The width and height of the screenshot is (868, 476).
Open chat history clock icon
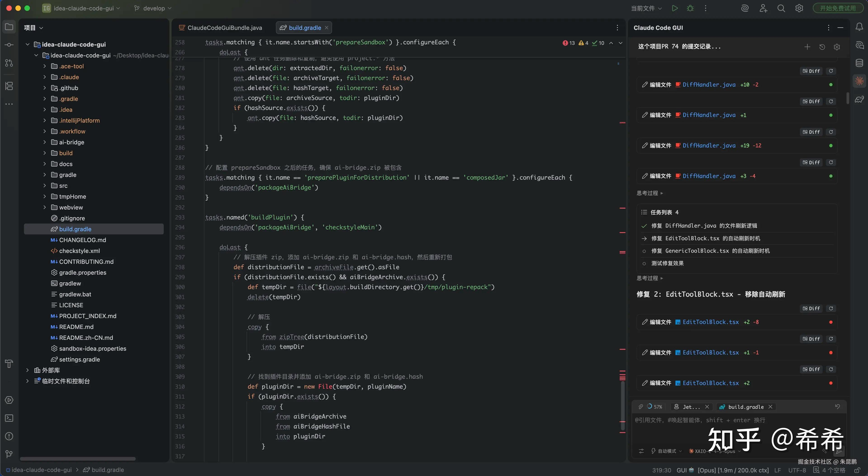click(x=822, y=47)
